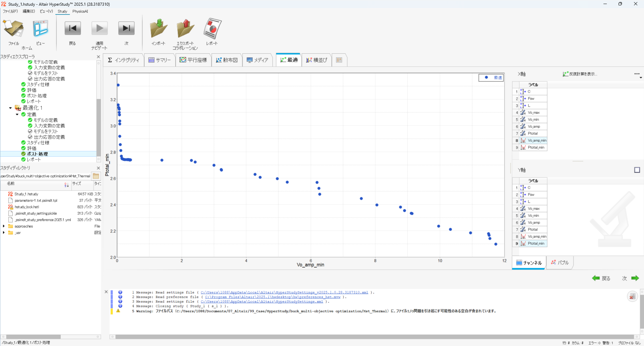Viewport: 644px width, 346px height.
Task: Open the three-dots options menu
Action: [x=637, y=74]
